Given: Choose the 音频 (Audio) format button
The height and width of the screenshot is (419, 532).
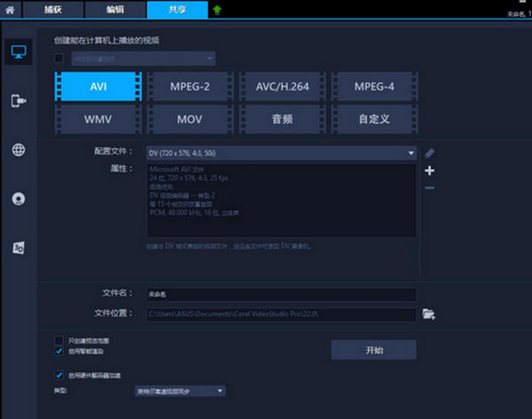Looking at the screenshot, I should tap(282, 119).
